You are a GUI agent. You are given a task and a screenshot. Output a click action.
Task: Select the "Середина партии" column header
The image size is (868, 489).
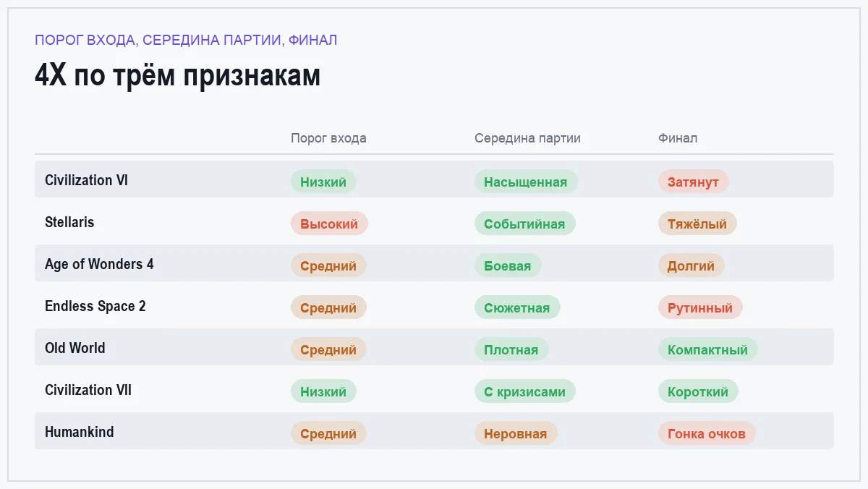[x=527, y=138]
